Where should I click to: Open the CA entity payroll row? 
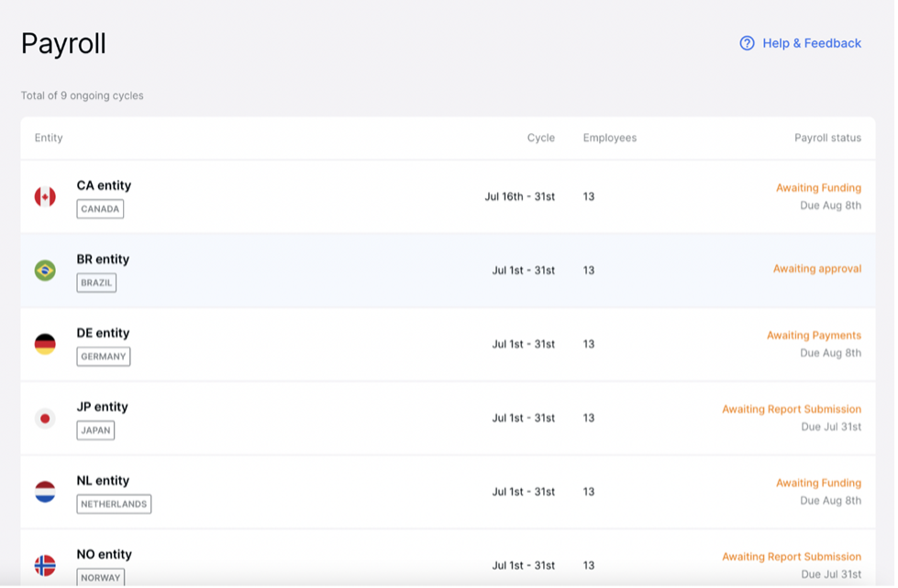pos(448,196)
